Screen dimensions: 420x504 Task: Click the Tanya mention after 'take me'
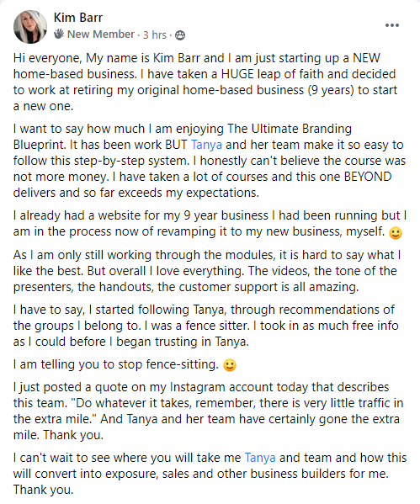click(x=260, y=458)
